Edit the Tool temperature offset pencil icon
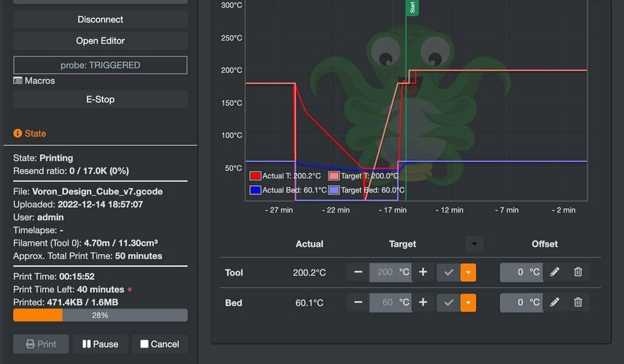This screenshot has height=364, width=624. 555,272
